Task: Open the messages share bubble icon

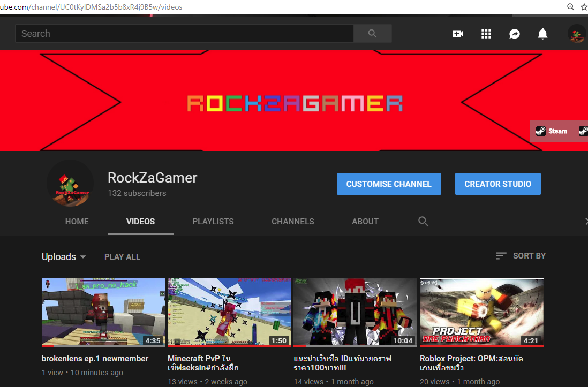Action: [515, 34]
